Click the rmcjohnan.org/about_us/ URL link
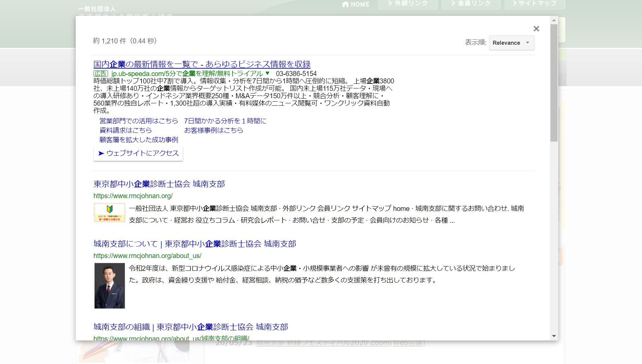 [147, 256]
